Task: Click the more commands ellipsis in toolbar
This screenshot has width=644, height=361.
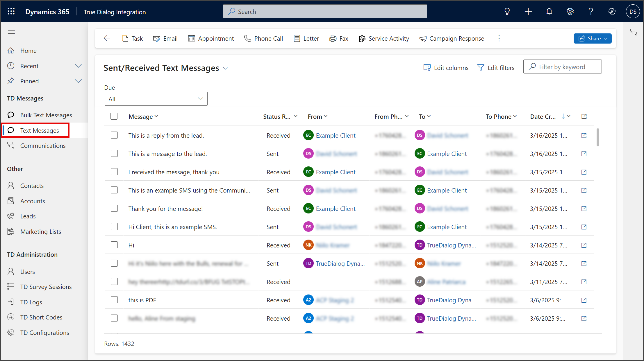Action: [x=499, y=38]
